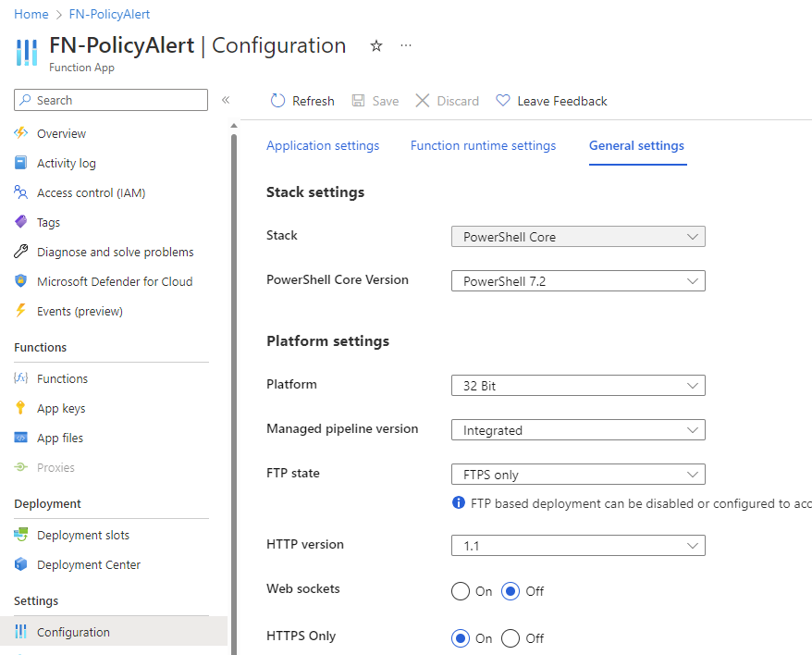Turn Web sockets On
812x655 pixels.
click(x=461, y=591)
